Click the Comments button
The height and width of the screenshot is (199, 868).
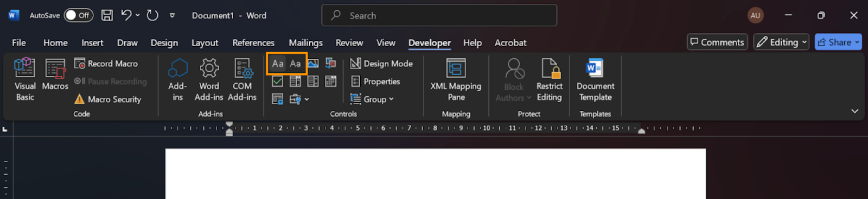pos(717,42)
